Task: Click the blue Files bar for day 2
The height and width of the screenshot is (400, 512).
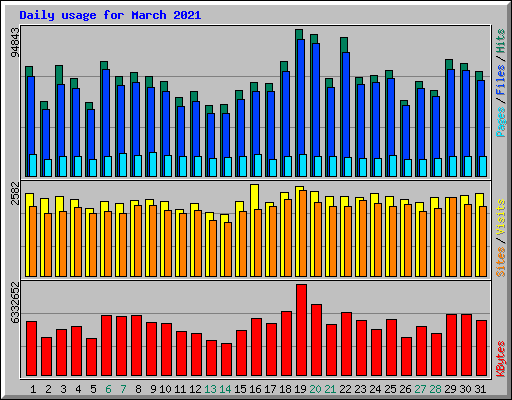Action: tap(46, 134)
